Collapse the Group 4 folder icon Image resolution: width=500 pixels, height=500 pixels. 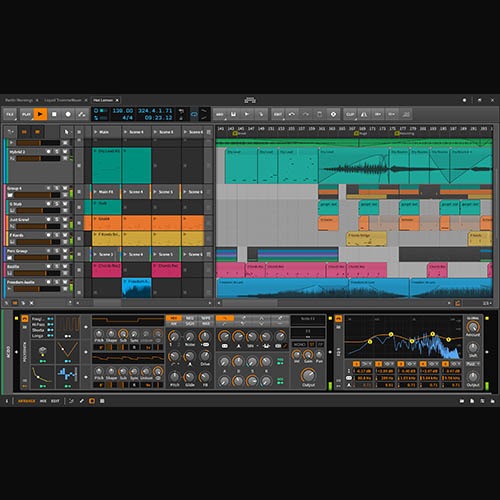coord(10,195)
